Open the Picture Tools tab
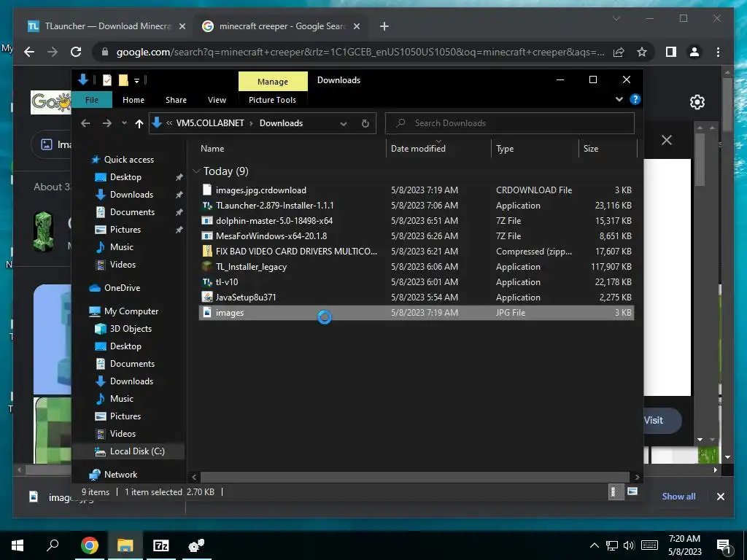747x560 pixels. pos(273,100)
